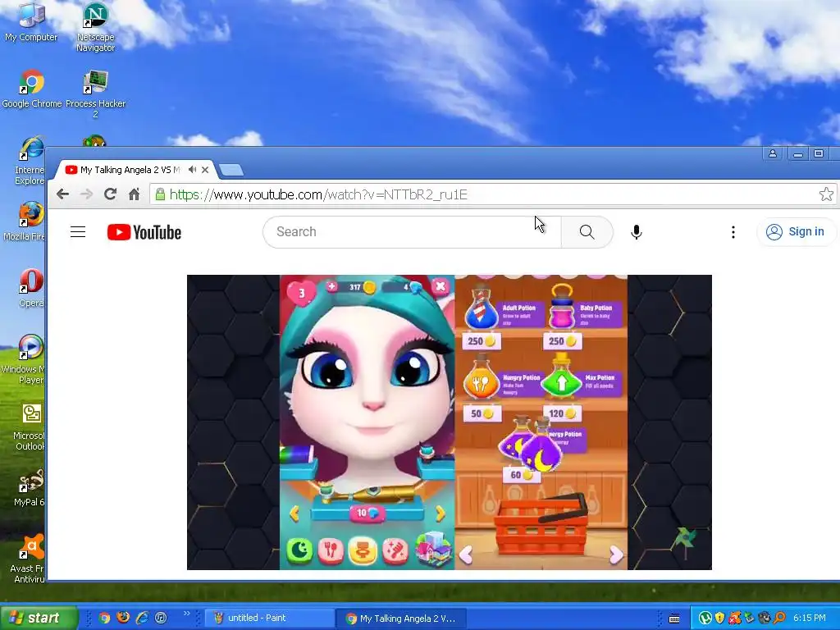Viewport: 840px width, 630px height.
Task: Launch Chrome from the quick launch bar
Action: (104, 618)
